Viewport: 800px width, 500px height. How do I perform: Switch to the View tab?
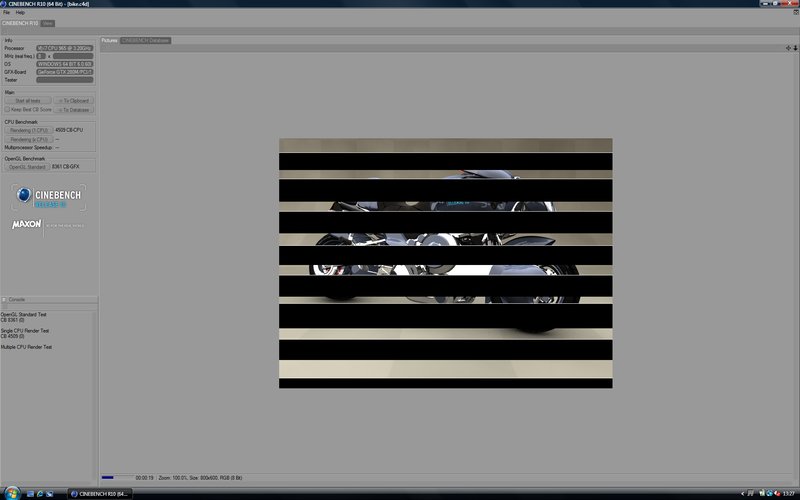(47, 23)
